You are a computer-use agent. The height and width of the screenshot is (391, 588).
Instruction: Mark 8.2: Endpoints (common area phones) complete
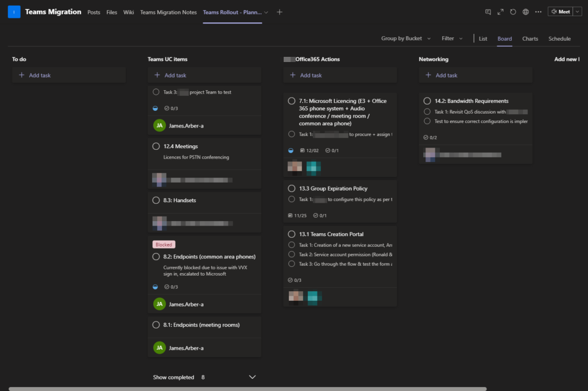(156, 257)
